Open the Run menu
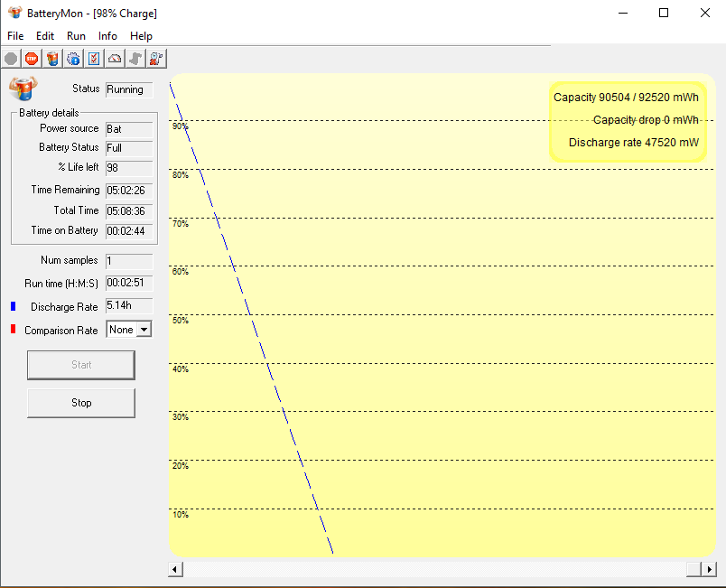This screenshot has height=588, width=726. click(76, 36)
